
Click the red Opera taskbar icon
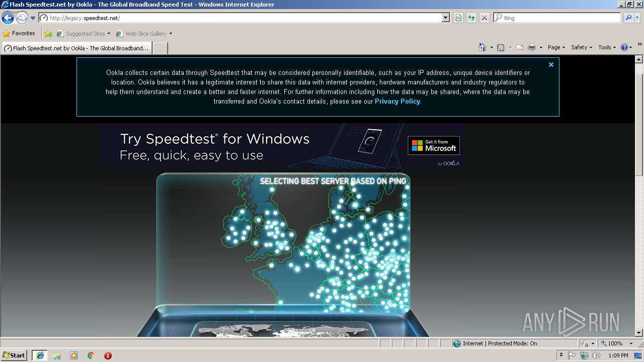pyautogui.click(x=108, y=355)
